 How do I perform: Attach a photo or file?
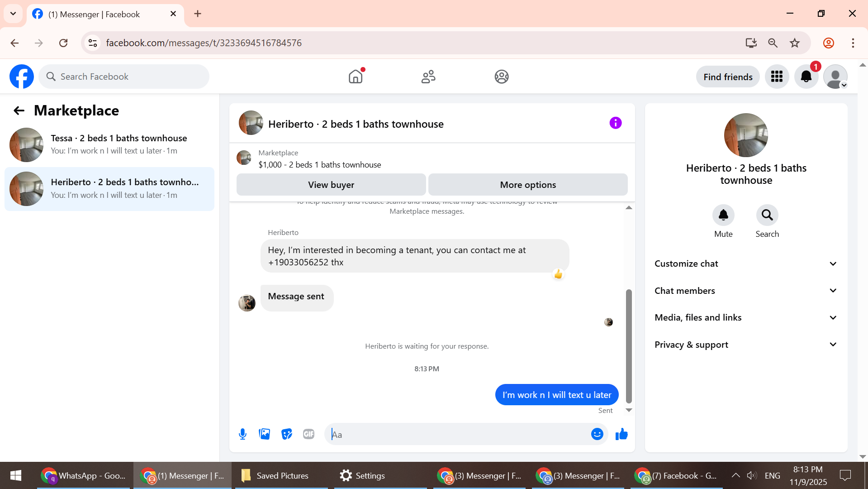pos(265,434)
